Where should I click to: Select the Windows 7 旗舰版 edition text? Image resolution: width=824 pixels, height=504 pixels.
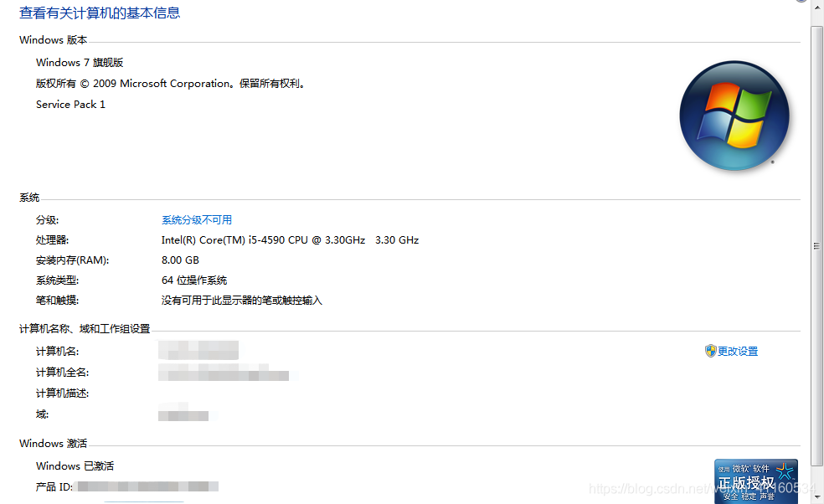click(x=80, y=63)
